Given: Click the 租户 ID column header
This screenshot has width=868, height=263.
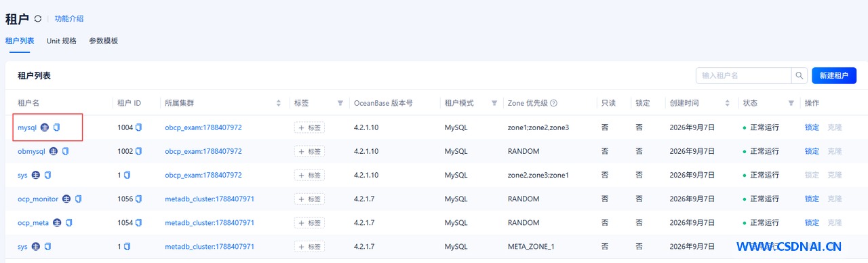Looking at the screenshot, I should (x=129, y=103).
